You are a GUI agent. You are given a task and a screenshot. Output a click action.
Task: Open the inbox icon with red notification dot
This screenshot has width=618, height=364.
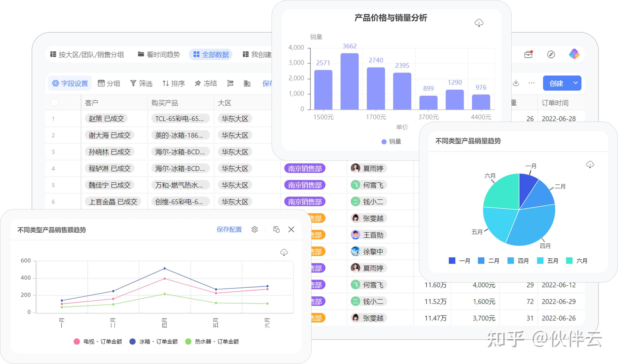point(528,54)
